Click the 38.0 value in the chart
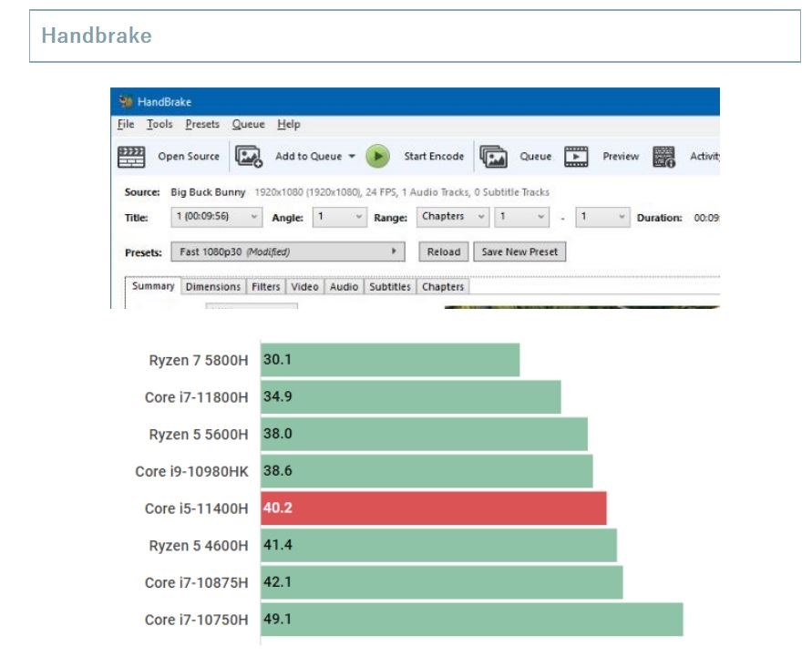812x657 pixels. pyautogui.click(x=278, y=434)
